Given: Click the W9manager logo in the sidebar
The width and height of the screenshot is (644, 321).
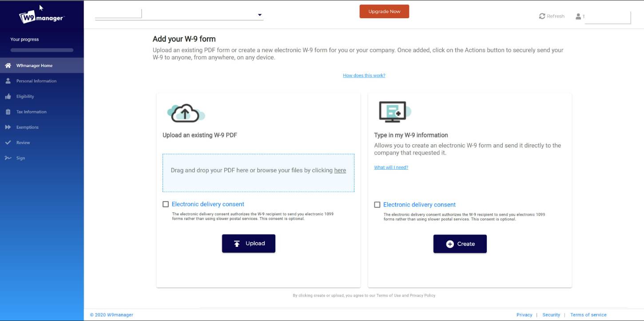Looking at the screenshot, I should tap(42, 17).
